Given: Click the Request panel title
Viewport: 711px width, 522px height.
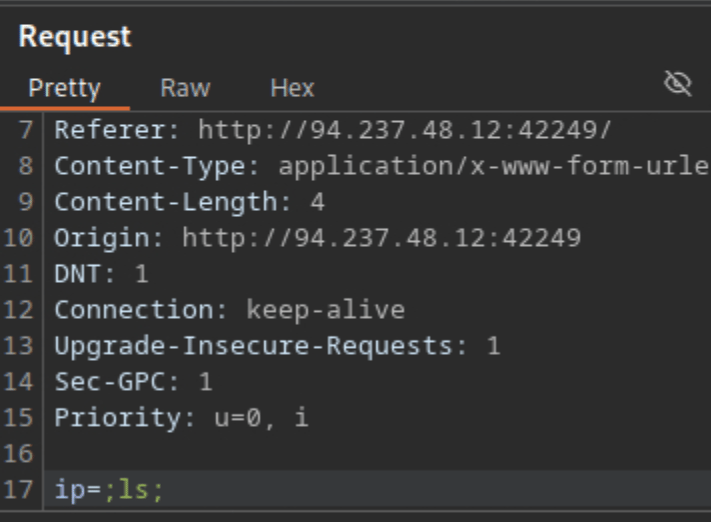Looking at the screenshot, I should pos(75,37).
